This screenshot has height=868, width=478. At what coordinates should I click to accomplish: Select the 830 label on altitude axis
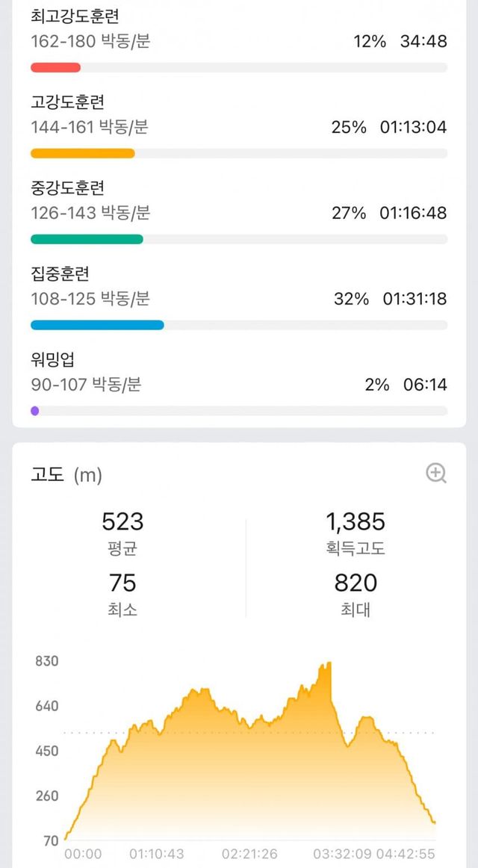coord(46,662)
